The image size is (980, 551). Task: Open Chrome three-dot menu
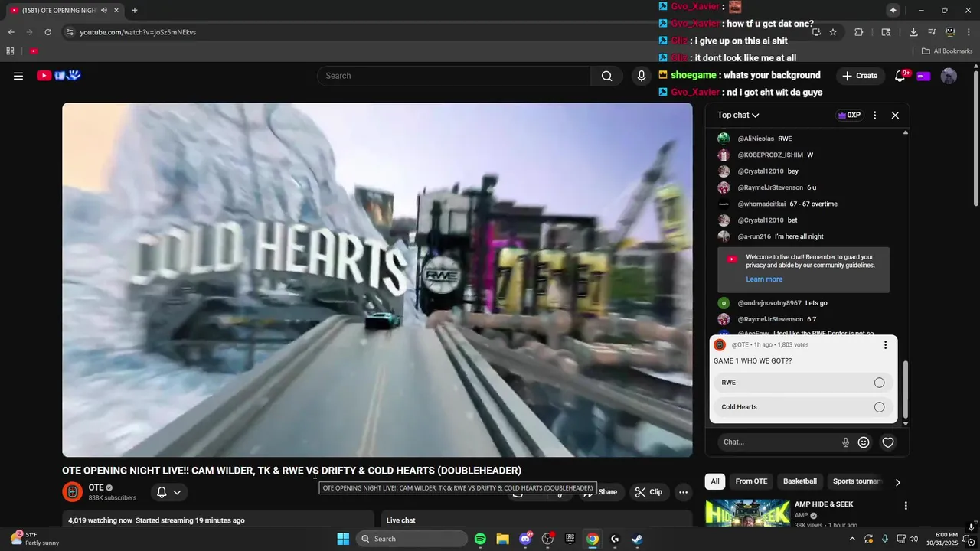[969, 32]
